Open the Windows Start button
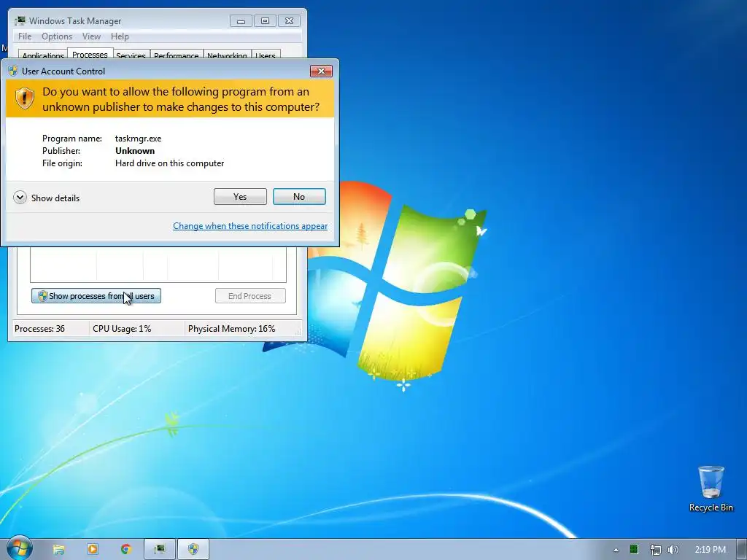Image resolution: width=747 pixels, height=560 pixels. (19, 548)
